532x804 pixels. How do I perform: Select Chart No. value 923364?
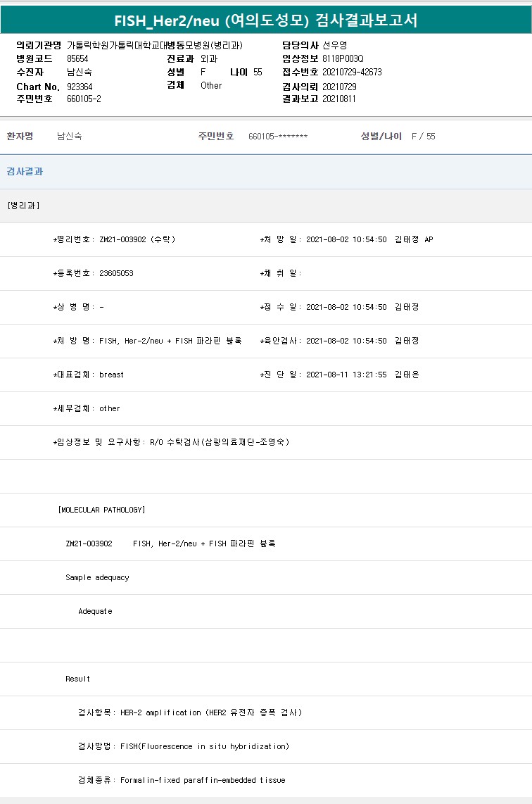click(x=80, y=87)
